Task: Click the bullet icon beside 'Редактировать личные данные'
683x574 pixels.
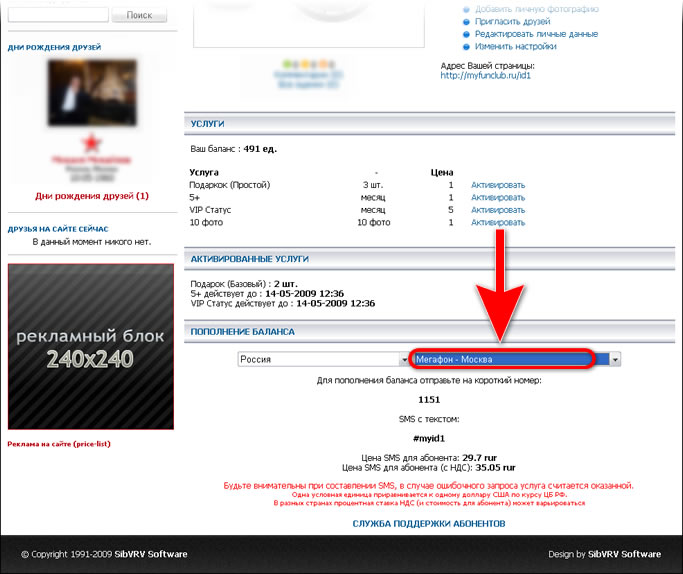Action: (x=466, y=34)
